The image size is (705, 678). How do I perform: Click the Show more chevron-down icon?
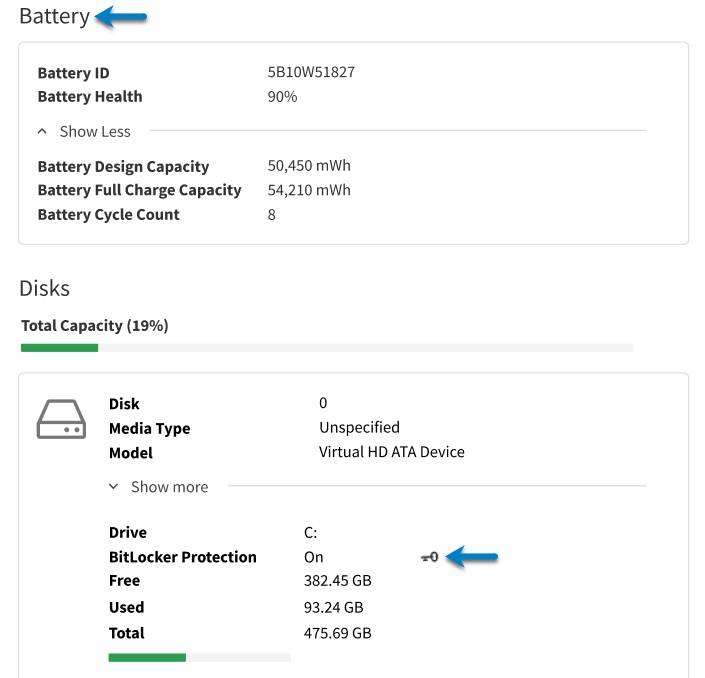pos(114,486)
